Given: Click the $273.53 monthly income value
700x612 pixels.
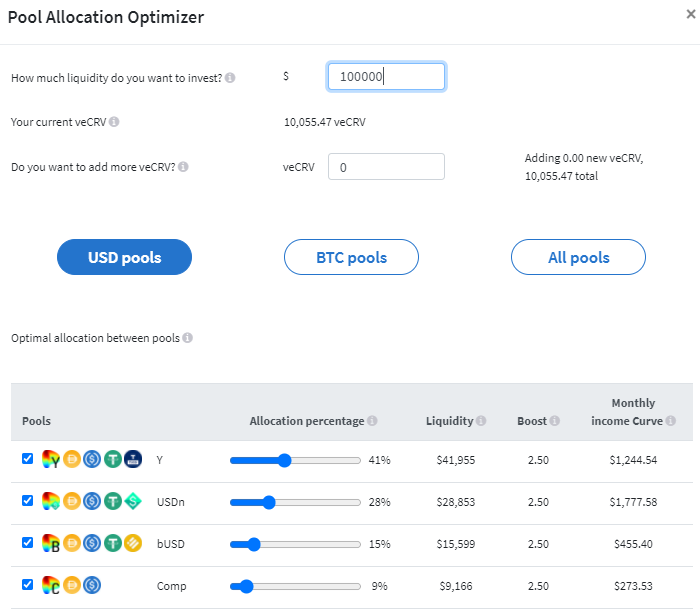Looking at the screenshot, I should point(633,586).
